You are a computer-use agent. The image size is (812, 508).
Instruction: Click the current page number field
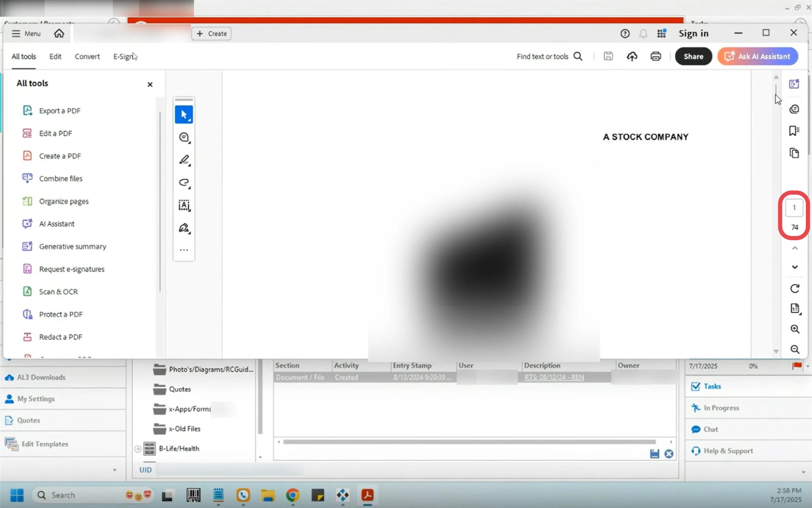tap(794, 207)
